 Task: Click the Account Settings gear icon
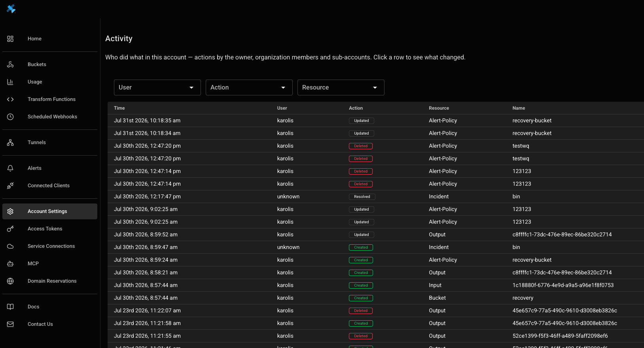point(10,211)
